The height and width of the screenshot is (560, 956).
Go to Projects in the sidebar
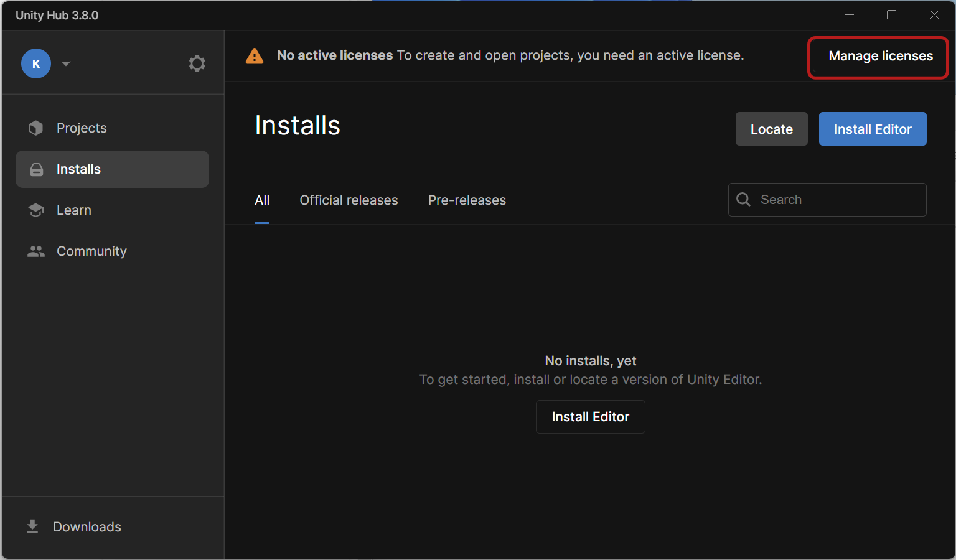pyautogui.click(x=112, y=128)
